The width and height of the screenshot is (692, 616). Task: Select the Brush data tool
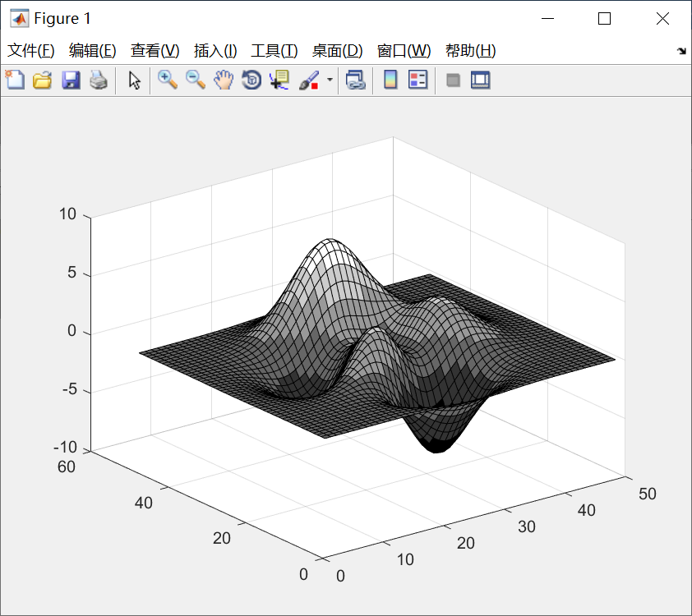point(309,80)
